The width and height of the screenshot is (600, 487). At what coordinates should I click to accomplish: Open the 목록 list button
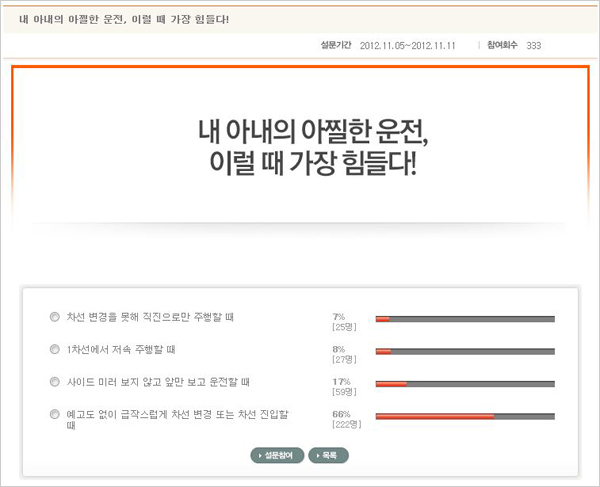pyautogui.click(x=328, y=455)
